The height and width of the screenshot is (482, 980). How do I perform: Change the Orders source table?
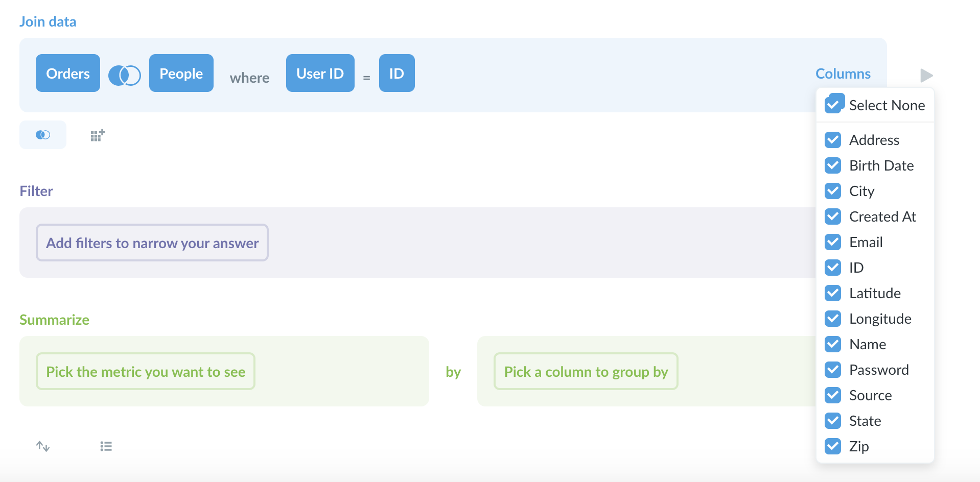67,73
